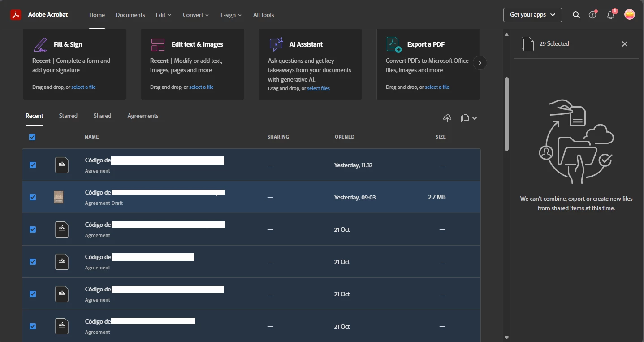Open the notifications bell icon

[x=611, y=15]
